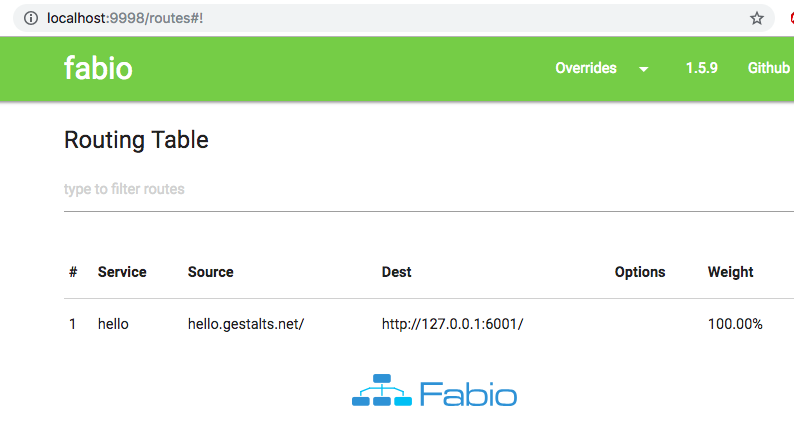Screen dimensions: 794x444
Task: Select the hello service cell
Action: click(113, 324)
